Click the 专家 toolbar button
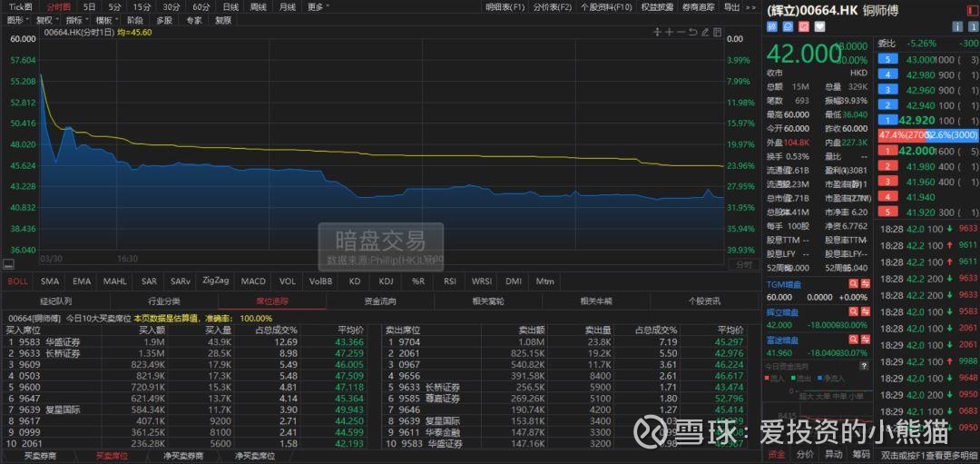 pyautogui.click(x=194, y=20)
